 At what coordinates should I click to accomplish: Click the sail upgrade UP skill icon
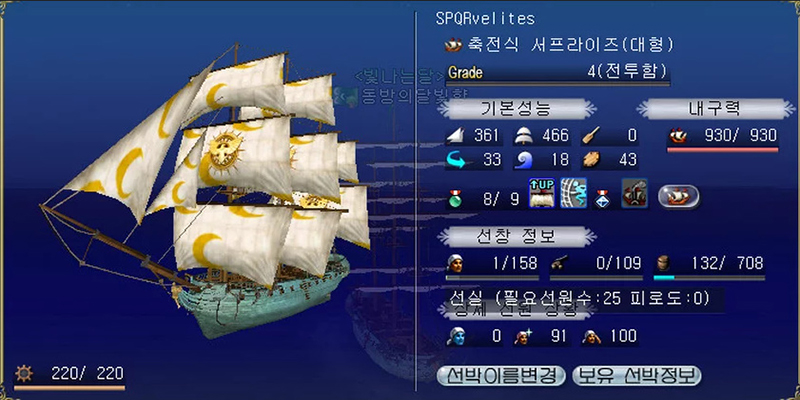[542, 193]
